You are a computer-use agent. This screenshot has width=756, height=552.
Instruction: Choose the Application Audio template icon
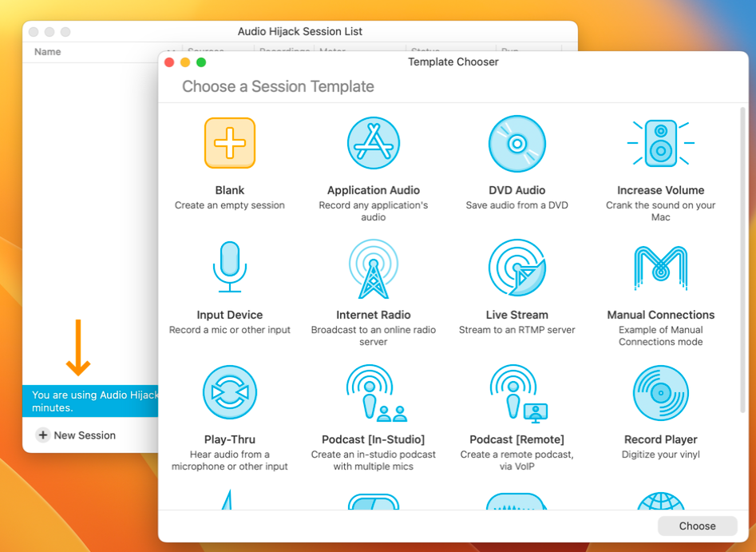click(x=373, y=143)
